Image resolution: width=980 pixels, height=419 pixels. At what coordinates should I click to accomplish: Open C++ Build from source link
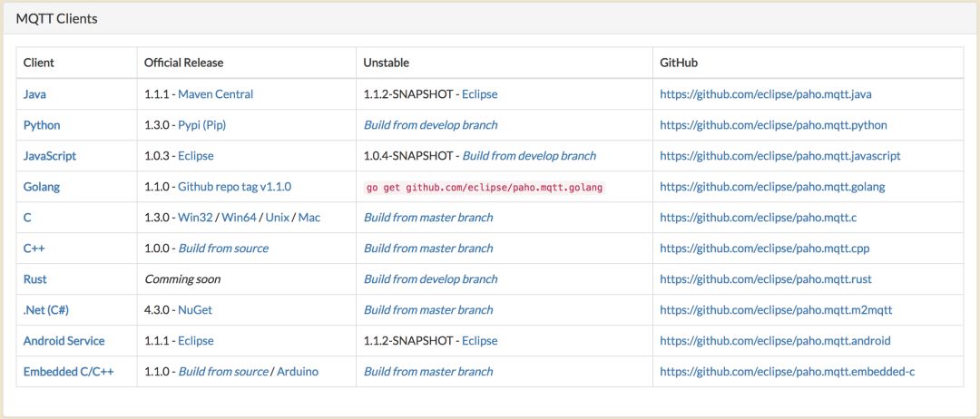coord(223,248)
